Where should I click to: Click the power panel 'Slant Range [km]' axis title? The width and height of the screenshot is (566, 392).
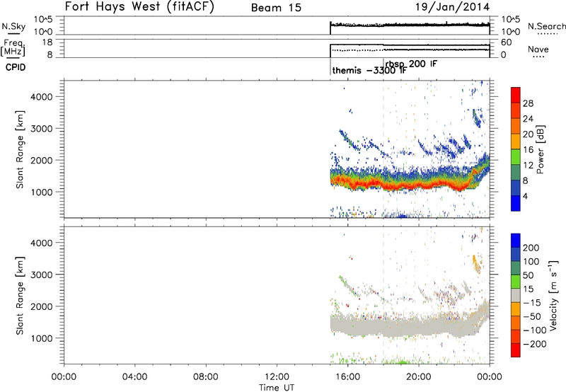pos(20,149)
